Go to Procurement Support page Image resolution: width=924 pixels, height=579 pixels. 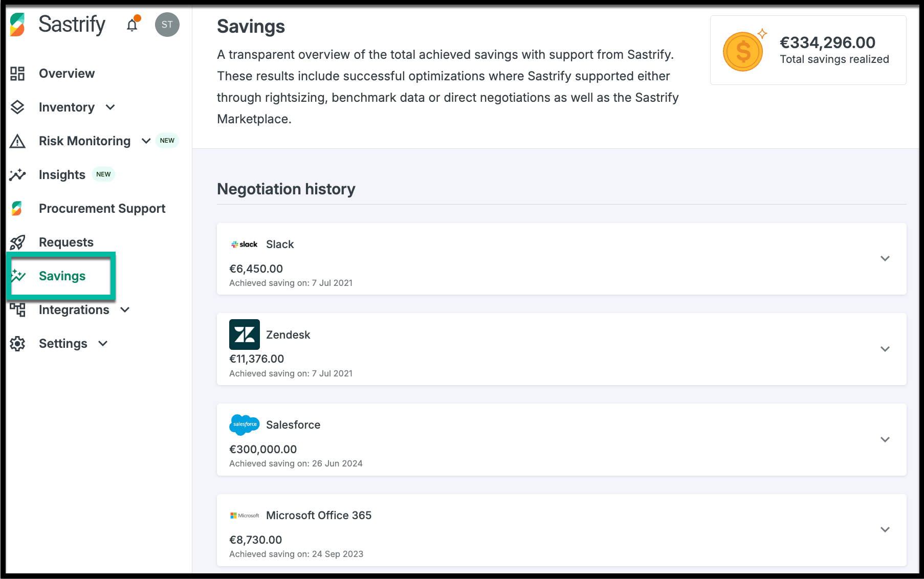point(102,209)
